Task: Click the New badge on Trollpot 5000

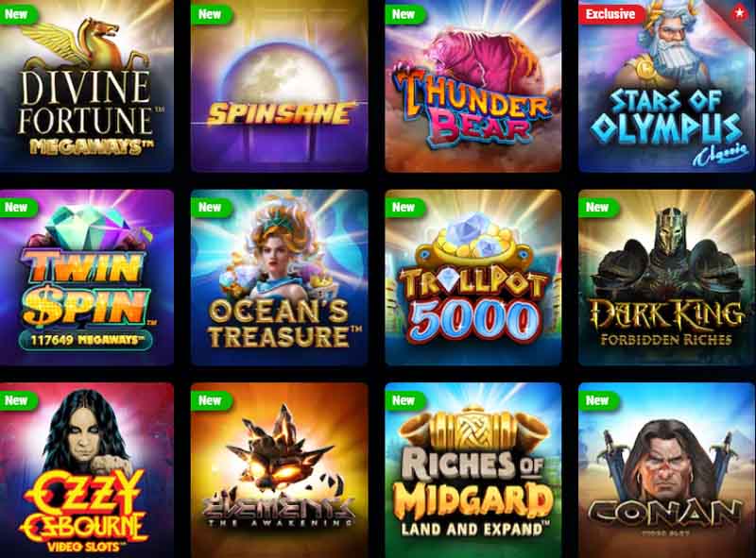Action: click(x=405, y=207)
